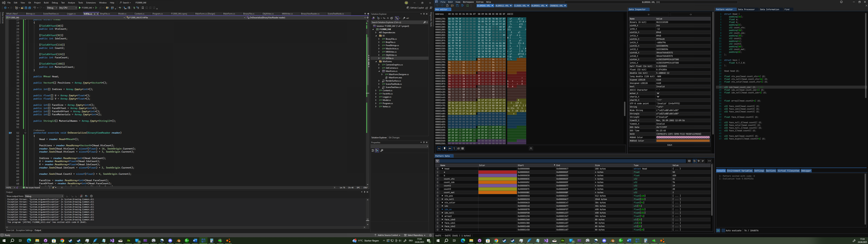This screenshot has width=868, height=244.
Task: Open the Workspace menu in ImHex
Action: pyautogui.click(x=468, y=2)
